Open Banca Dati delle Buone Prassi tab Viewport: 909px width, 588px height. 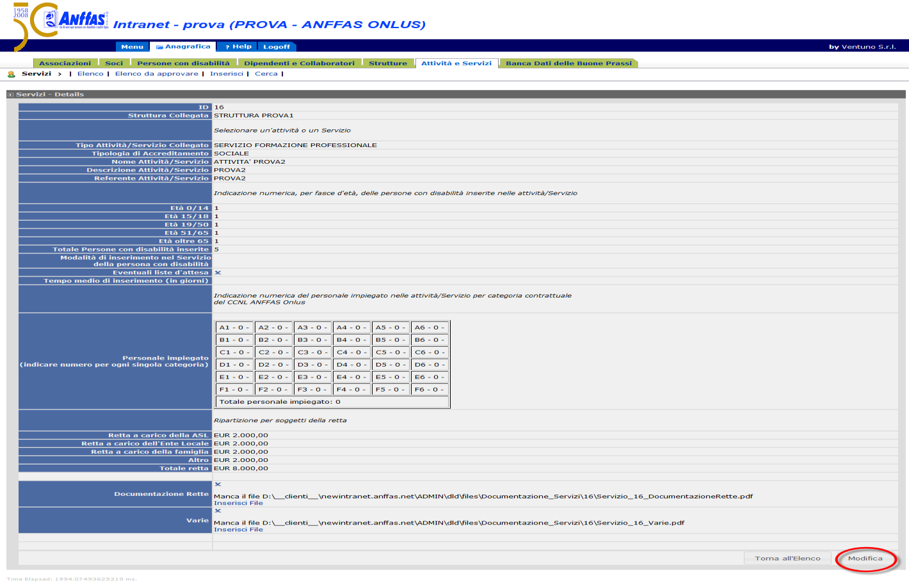coord(568,63)
